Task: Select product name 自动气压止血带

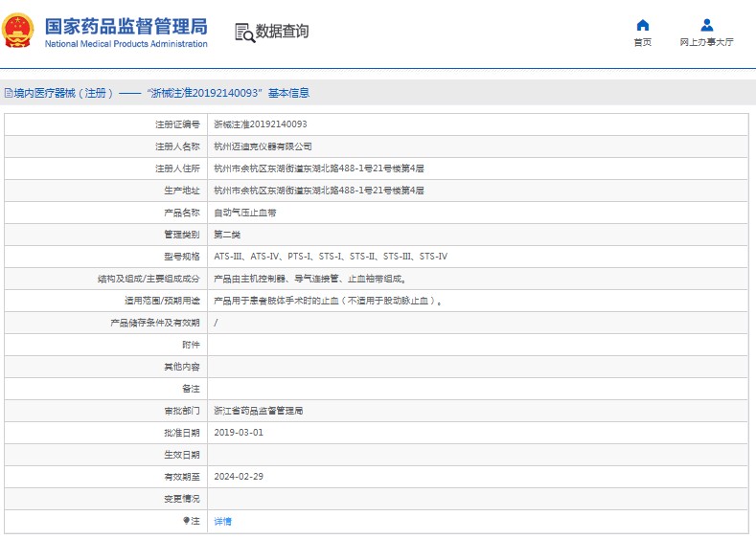Action: [x=245, y=213]
